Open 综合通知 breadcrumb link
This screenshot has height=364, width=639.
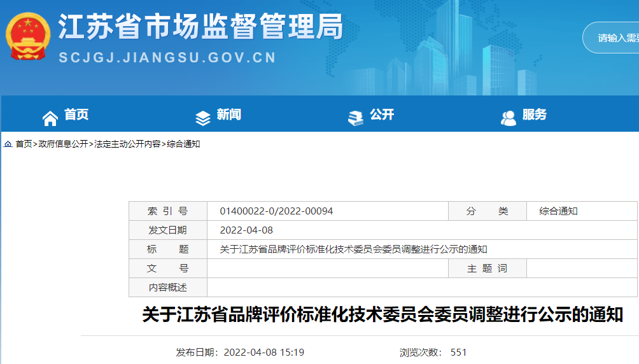point(183,144)
